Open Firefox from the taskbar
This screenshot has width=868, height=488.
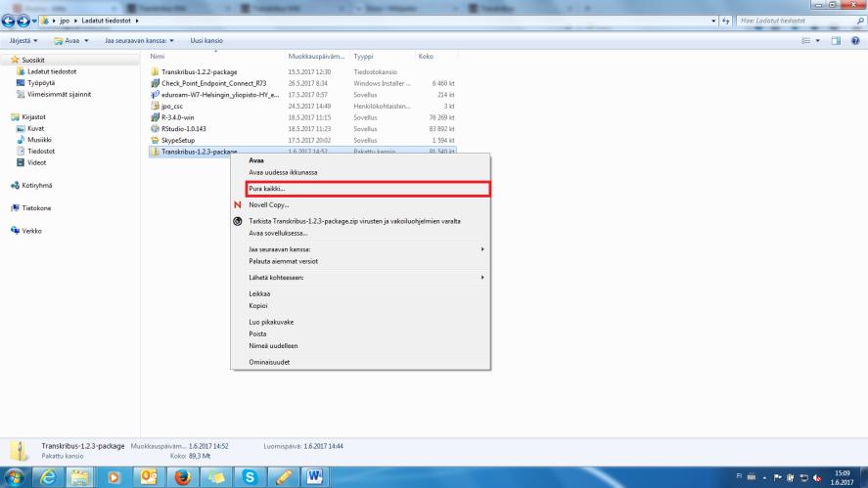click(x=182, y=477)
